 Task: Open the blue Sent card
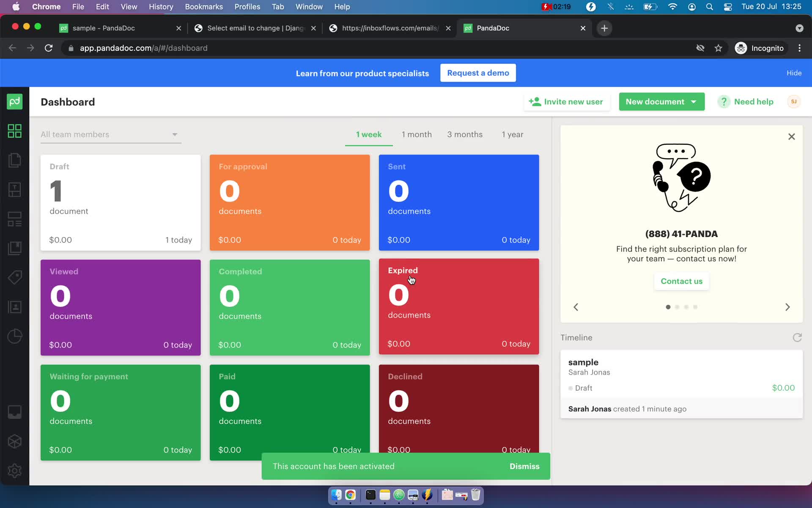click(459, 202)
